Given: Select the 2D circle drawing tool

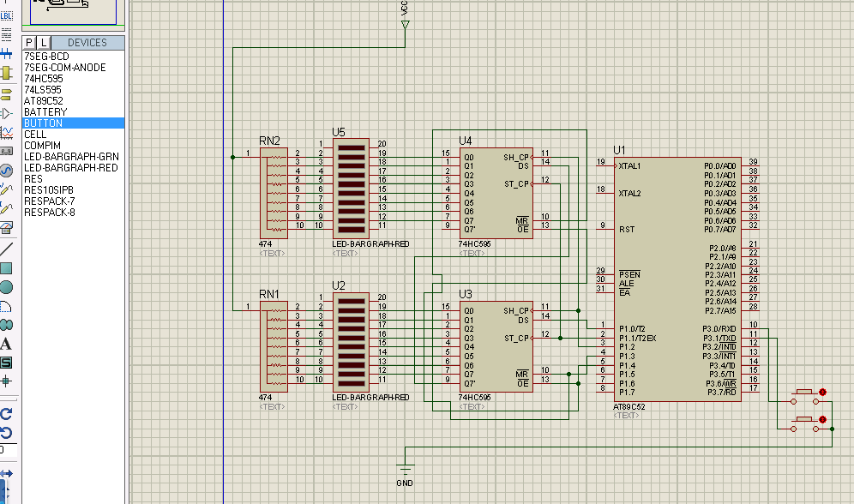Looking at the screenshot, I should coord(6,287).
